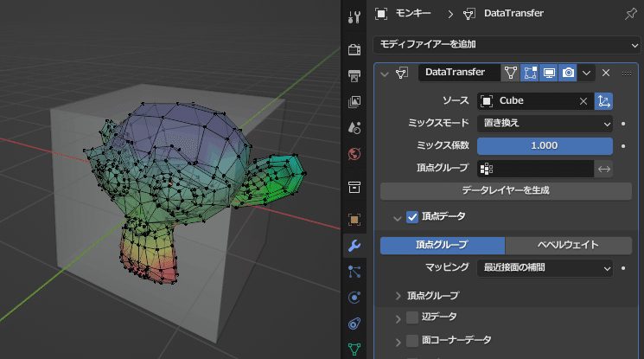Collapse the 頂点データ section
The width and height of the screenshot is (644, 359).
pos(397,218)
